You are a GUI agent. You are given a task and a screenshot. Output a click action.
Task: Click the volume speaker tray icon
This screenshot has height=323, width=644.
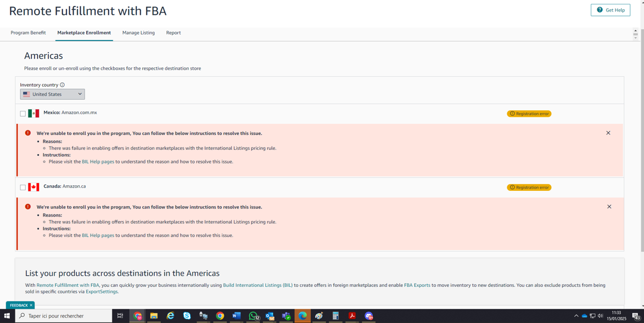[601, 316]
